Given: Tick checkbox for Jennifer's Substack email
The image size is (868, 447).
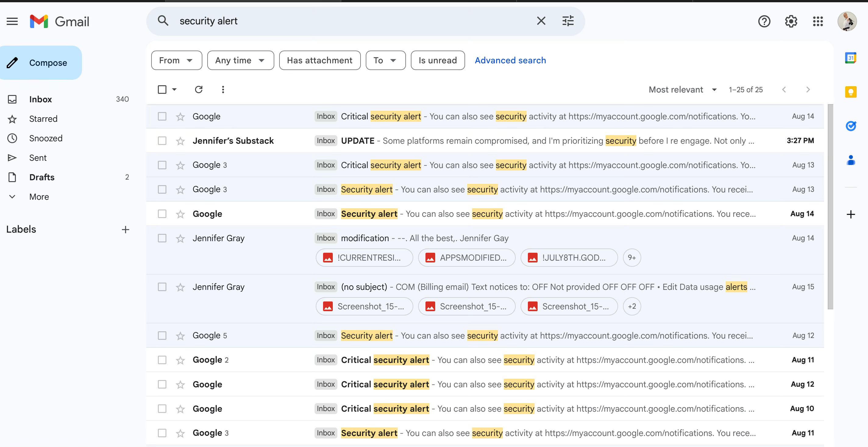Looking at the screenshot, I should (x=162, y=141).
